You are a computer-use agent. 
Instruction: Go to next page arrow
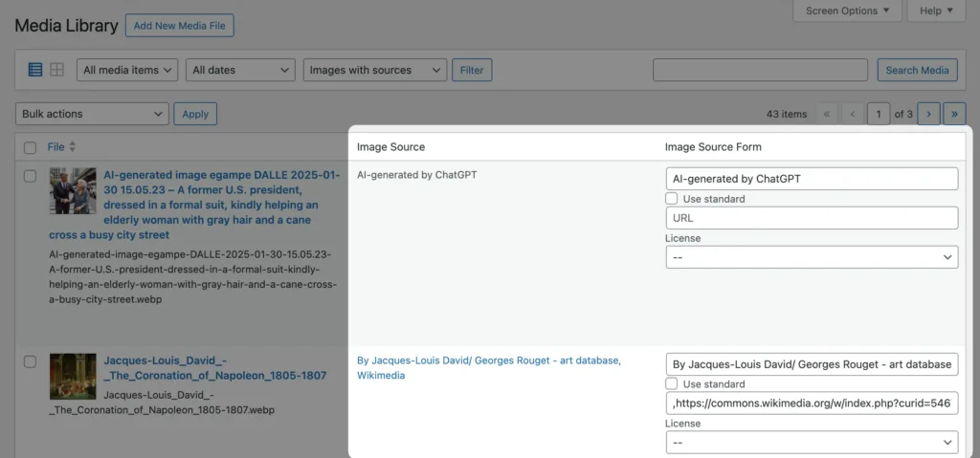tap(928, 114)
